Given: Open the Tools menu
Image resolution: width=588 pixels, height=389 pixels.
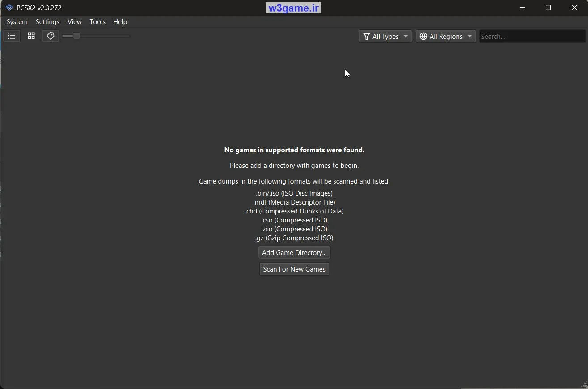Looking at the screenshot, I should point(97,22).
